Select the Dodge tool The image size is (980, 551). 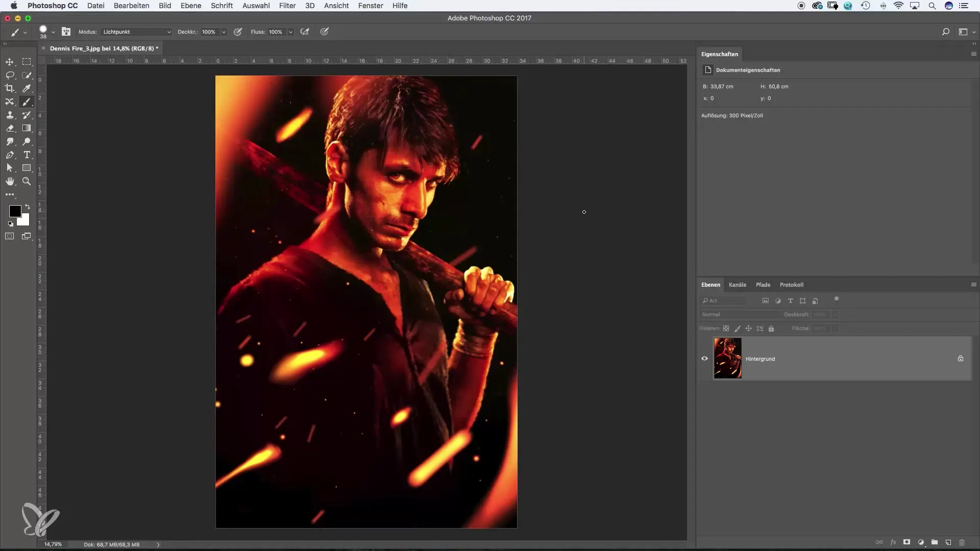pos(27,141)
